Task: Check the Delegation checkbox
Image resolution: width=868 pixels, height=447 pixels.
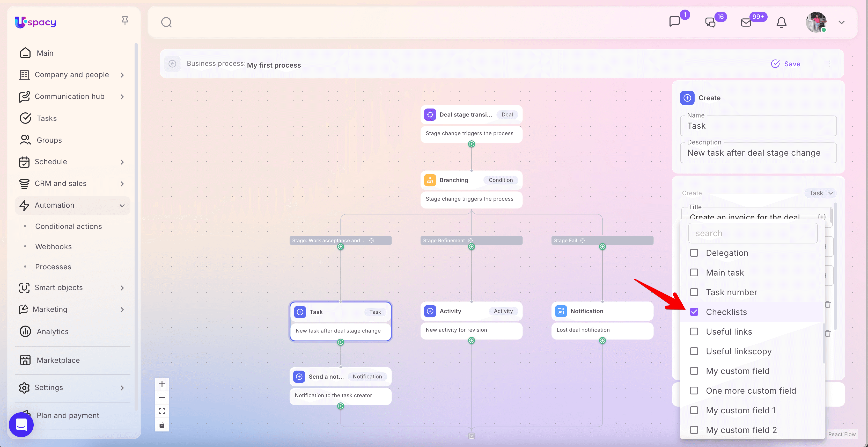Action: [694, 253]
